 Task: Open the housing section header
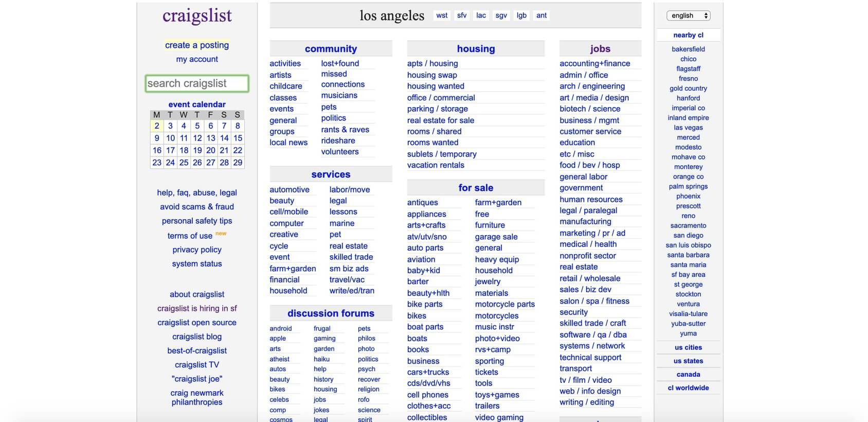click(x=476, y=49)
